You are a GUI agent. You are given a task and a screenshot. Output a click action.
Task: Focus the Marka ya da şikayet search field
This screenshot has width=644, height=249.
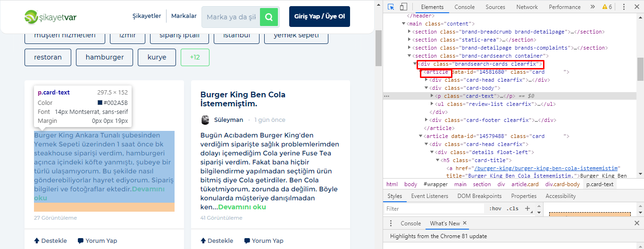(x=231, y=17)
